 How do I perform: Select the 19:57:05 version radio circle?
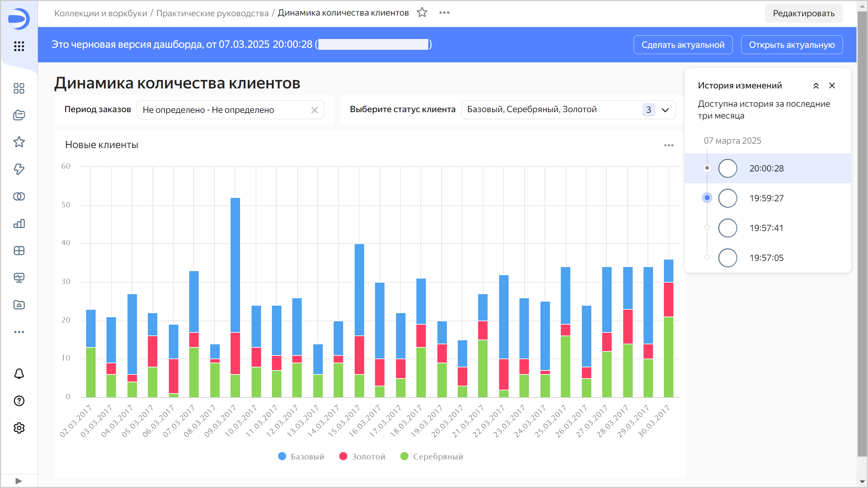pos(728,258)
